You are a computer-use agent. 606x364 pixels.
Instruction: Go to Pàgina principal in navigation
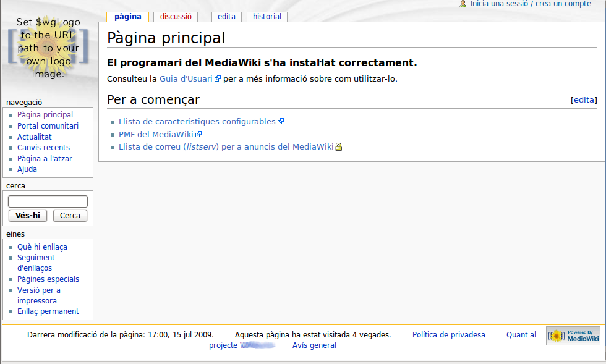tap(45, 115)
